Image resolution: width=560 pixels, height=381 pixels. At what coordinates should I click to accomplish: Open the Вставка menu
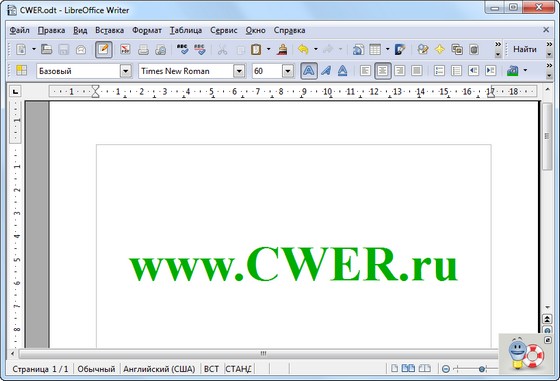coord(109,30)
